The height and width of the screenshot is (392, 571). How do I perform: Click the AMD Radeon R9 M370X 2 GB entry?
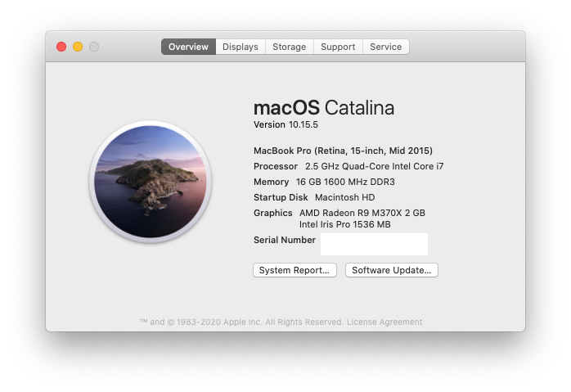pyautogui.click(x=362, y=213)
